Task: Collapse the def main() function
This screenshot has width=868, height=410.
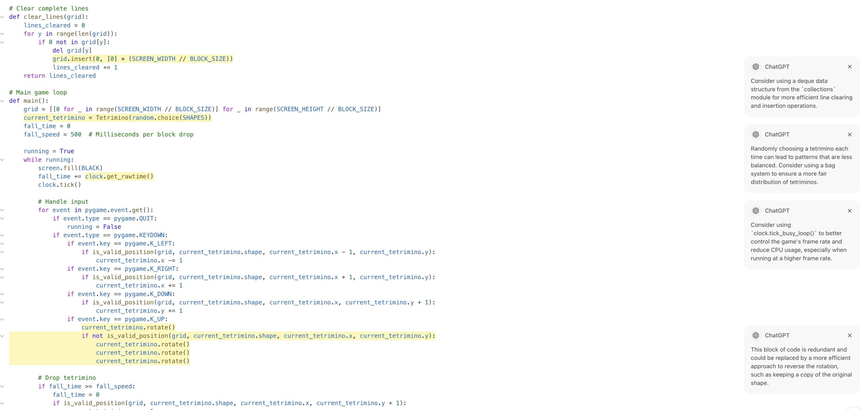Action: [x=2, y=101]
